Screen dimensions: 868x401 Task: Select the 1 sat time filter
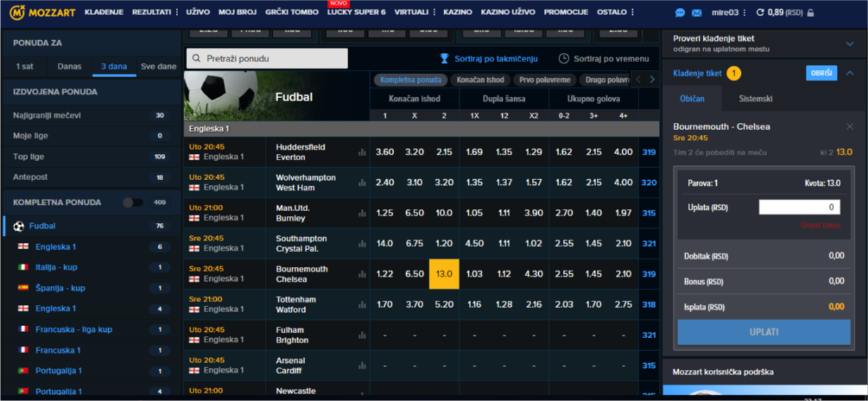click(25, 66)
